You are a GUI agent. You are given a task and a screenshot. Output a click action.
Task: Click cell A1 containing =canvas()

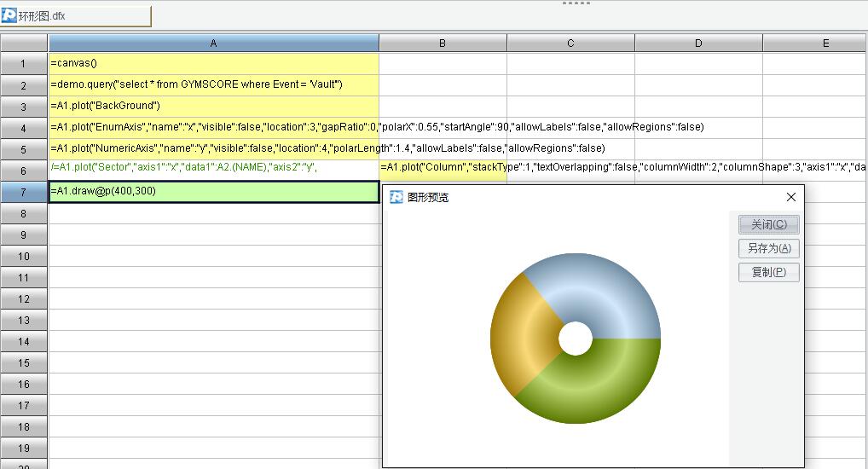(x=213, y=63)
